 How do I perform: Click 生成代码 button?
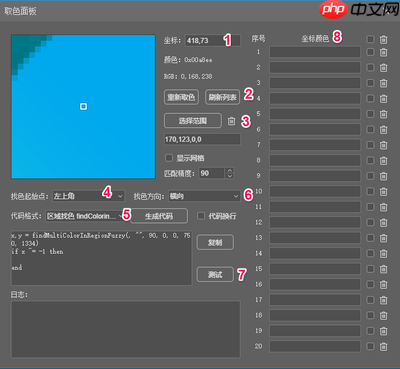159,216
